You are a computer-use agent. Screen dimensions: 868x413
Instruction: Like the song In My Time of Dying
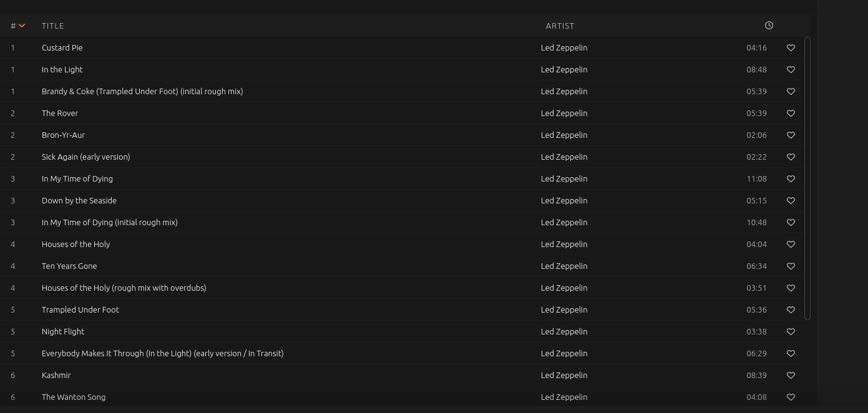coord(791,178)
